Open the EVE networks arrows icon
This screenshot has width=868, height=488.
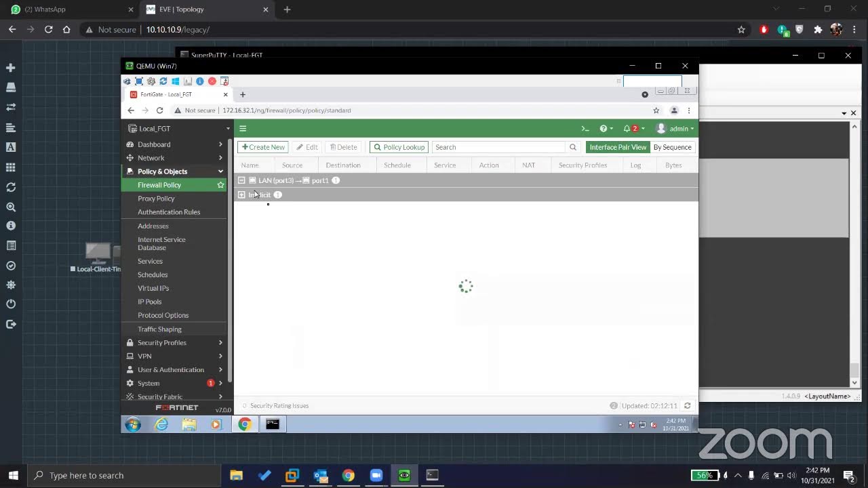click(x=11, y=107)
